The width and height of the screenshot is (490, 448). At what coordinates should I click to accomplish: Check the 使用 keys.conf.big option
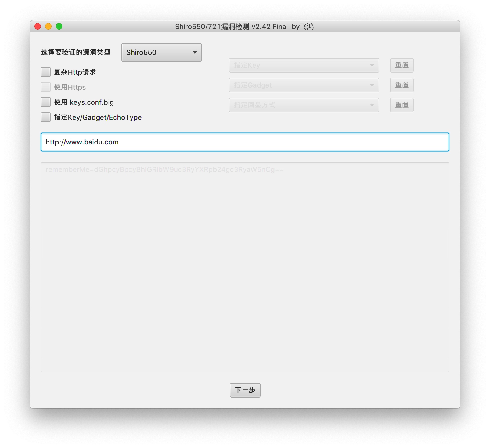[46, 102]
